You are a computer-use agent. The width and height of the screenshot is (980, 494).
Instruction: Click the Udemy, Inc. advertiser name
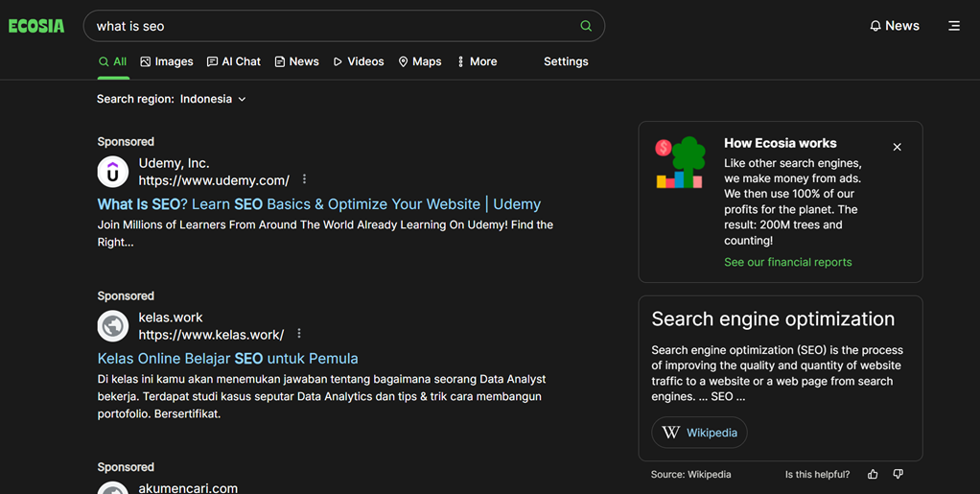(174, 163)
